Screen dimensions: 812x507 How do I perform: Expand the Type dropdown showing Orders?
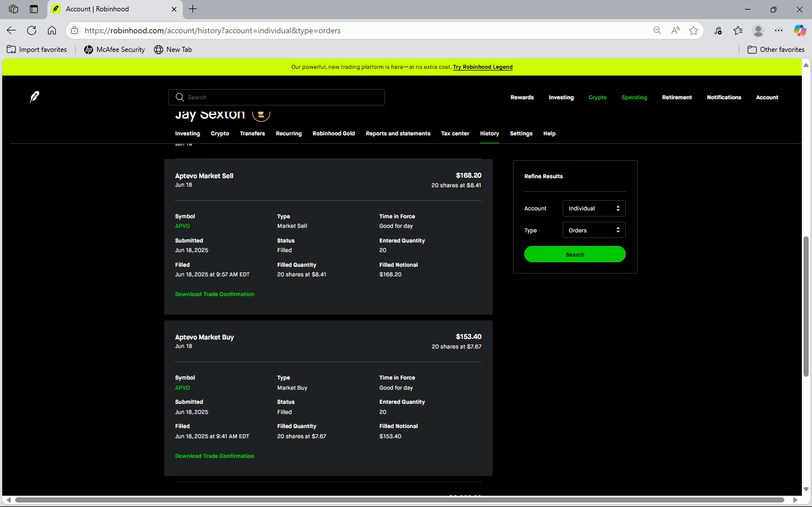pos(594,230)
